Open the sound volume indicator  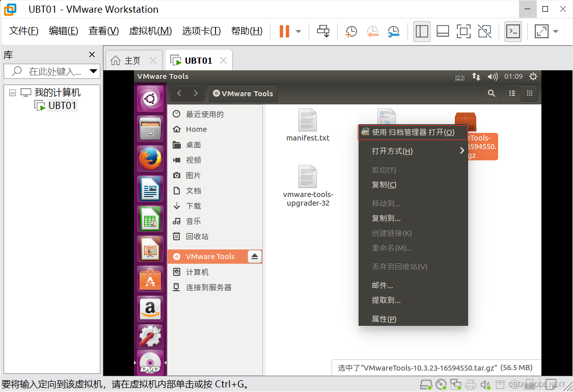coord(492,77)
